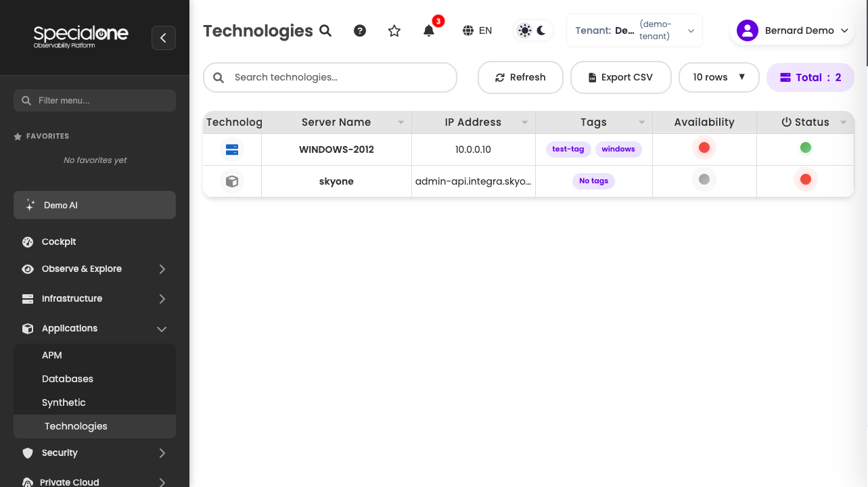Viewport: 868px width, 487px height.
Task: Click the Private Cloud icon
Action: [28, 483]
